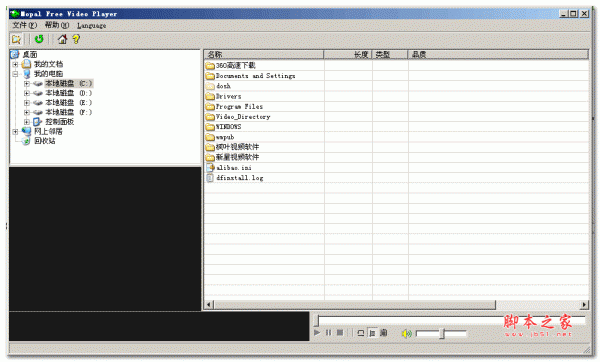The width and height of the screenshot is (600, 362).
Task: Open the 文件(F) menu
Action: (x=24, y=25)
